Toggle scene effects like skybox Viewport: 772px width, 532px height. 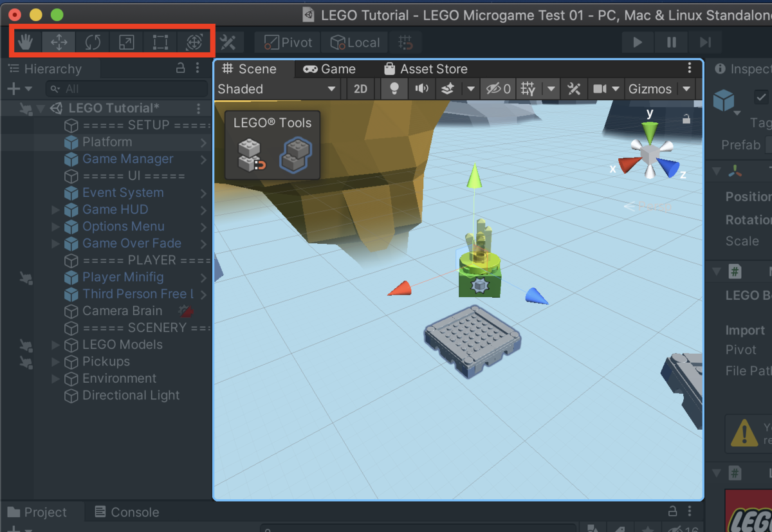pyautogui.click(x=448, y=89)
